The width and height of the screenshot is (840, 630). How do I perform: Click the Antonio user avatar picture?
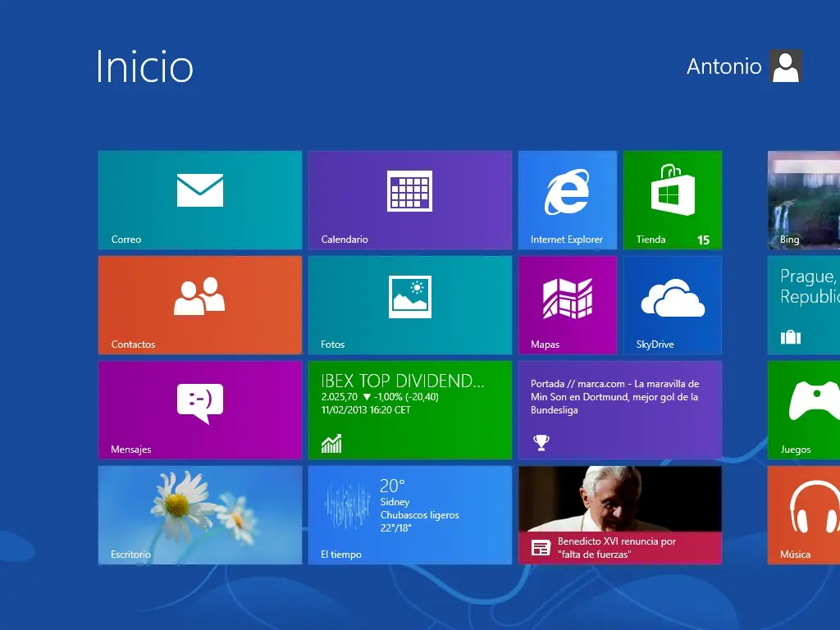click(x=786, y=66)
